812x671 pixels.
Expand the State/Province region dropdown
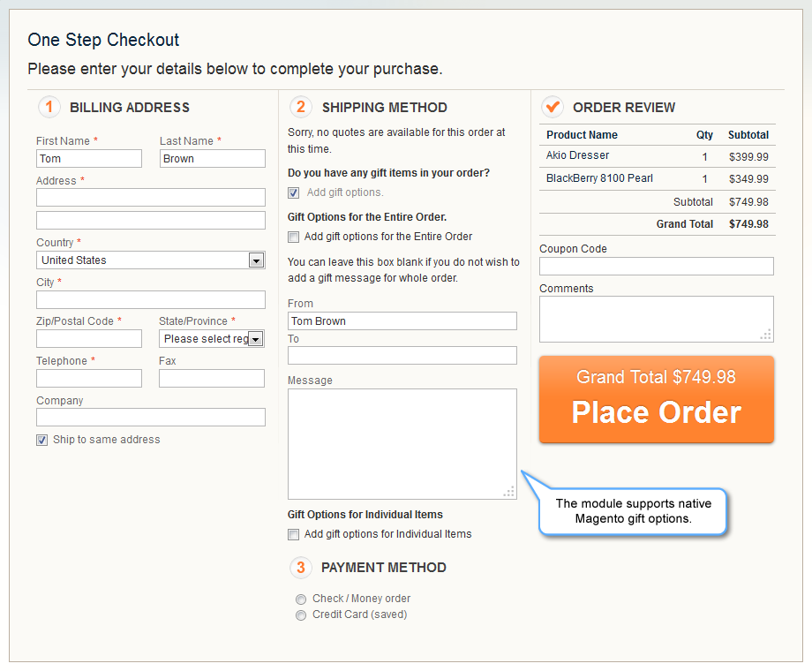(212, 339)
